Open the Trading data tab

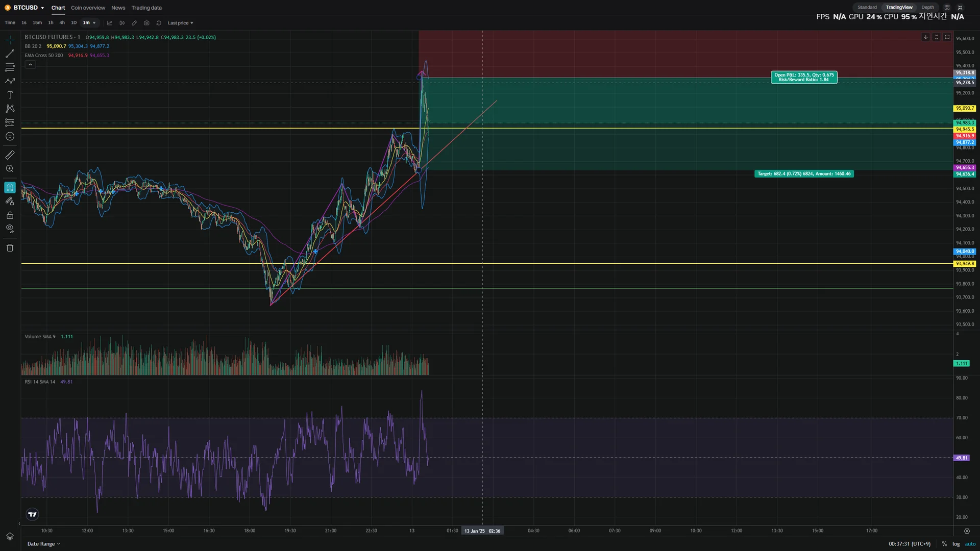[146, 8]
